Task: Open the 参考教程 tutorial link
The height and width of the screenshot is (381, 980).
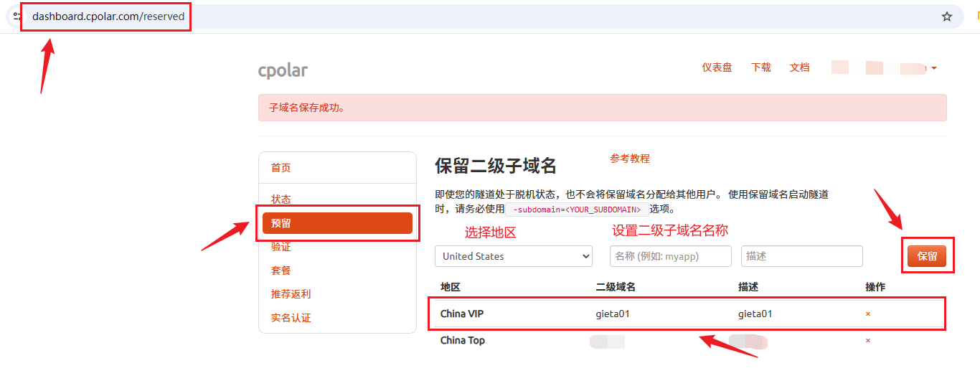Action: [x=630, y=159]
